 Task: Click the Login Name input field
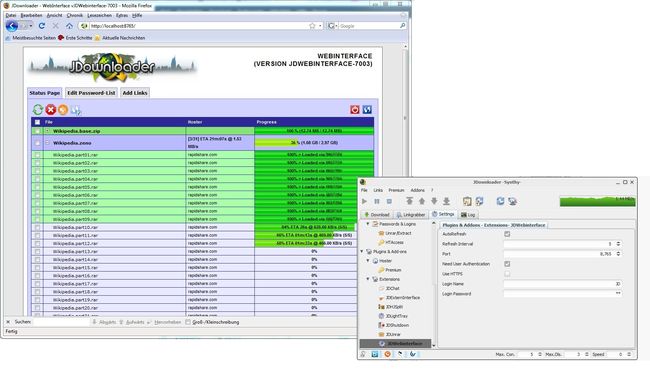(x=563, y=284)
